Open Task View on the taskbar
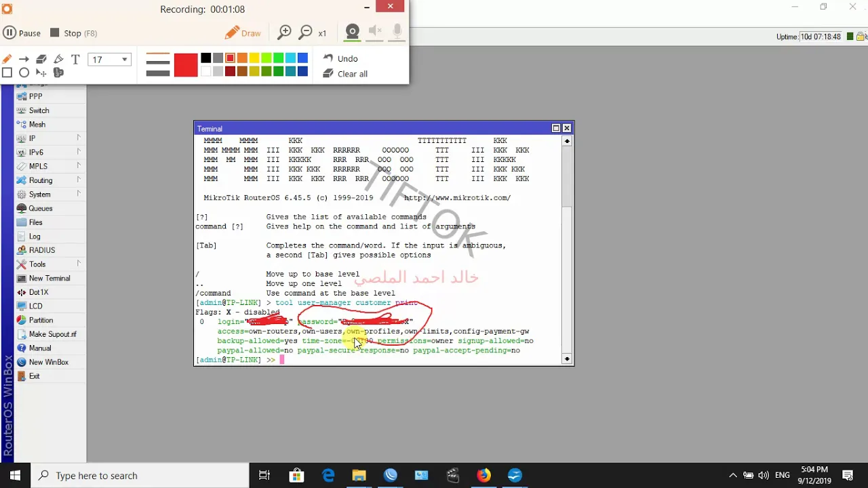Image resolution: width=868 pixels, height=488 pixels. pos(264,476)
